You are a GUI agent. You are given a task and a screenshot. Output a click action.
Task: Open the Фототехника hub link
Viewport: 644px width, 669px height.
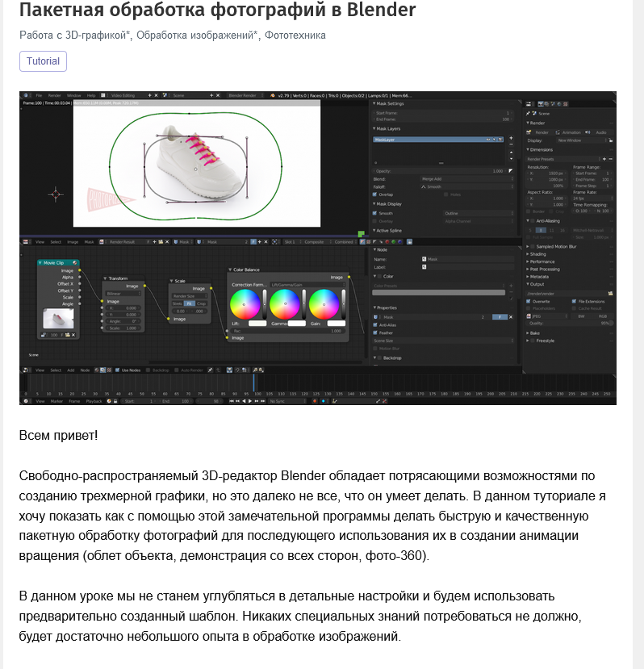pos(295,35)
